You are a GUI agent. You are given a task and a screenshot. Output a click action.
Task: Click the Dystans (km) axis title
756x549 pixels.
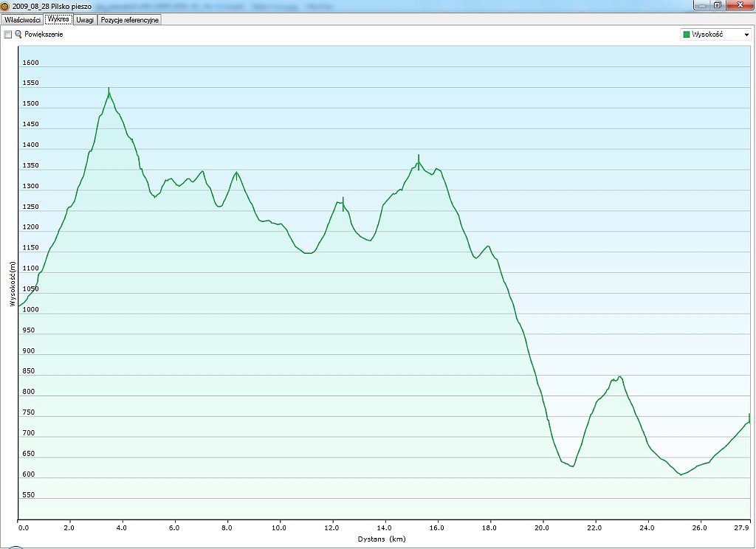pyautogui.click(x=382, y=539)
